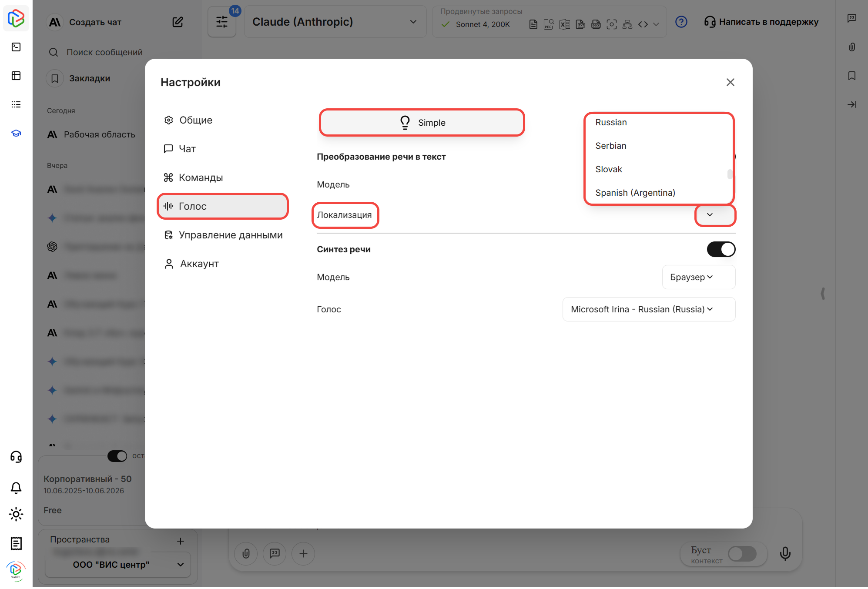
Task: Open the terminal panel icon in left sidebar
Action: pyautogui.click(x=16, y=47)
